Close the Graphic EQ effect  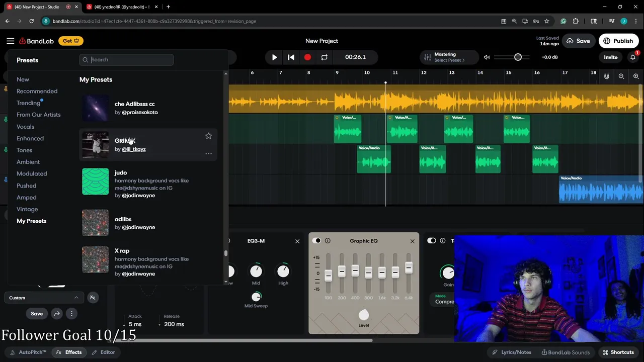click(412, 241)
